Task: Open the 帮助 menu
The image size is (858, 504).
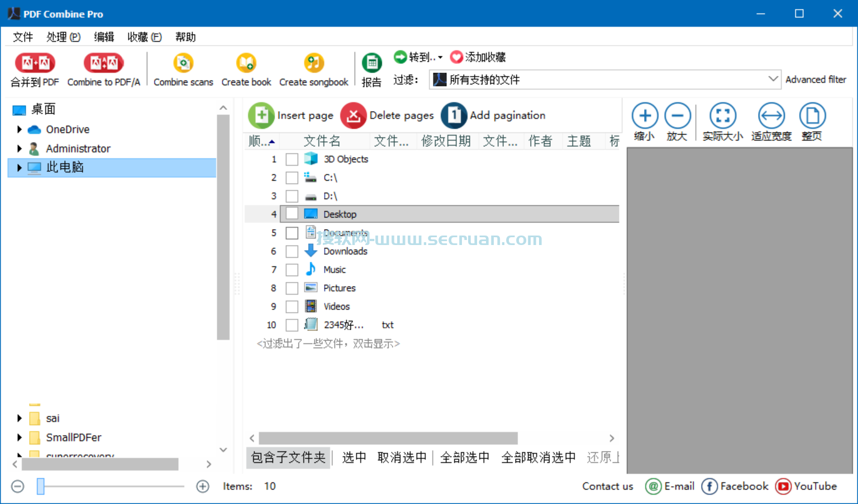Action: pos(185,37)
